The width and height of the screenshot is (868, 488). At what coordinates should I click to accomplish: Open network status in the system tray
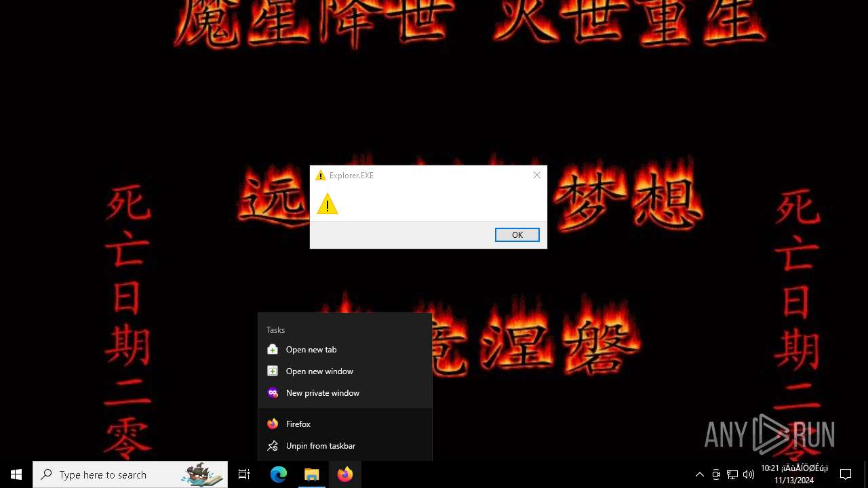(x=732, y=474)
